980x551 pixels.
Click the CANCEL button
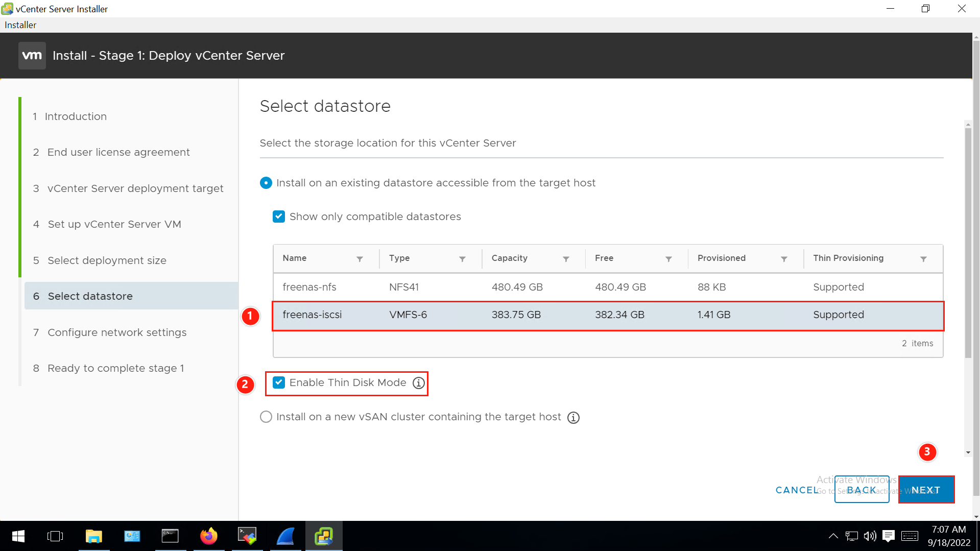pyautogui.click(x=798, y=490)
